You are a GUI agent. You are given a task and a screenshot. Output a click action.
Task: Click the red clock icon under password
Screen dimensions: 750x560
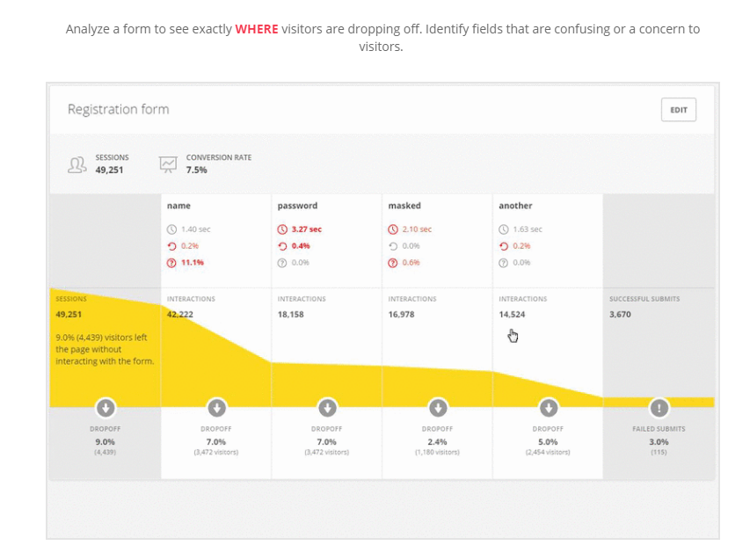[x=282, y=229]
